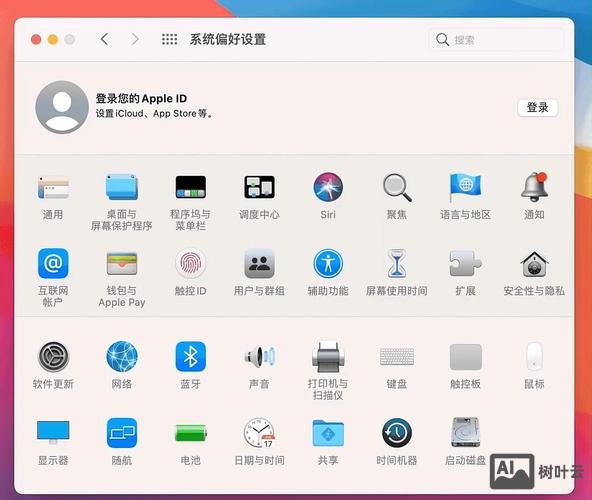Minimize the window with yellow button
This screenshot has height=500, width=592.
[x=53, y=39]
